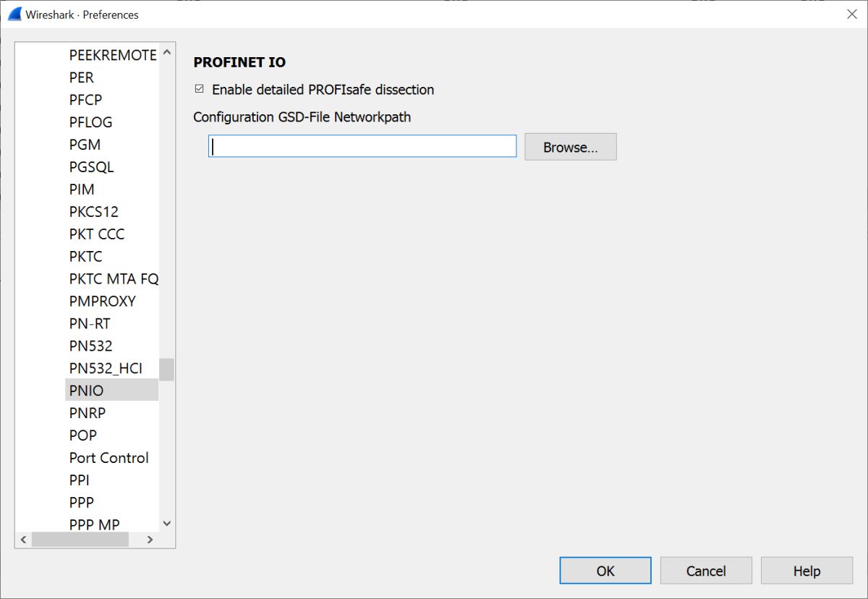Select the PFLOG protocol entry
Viewport: 868px width, 599px height.
pos(91,122)
